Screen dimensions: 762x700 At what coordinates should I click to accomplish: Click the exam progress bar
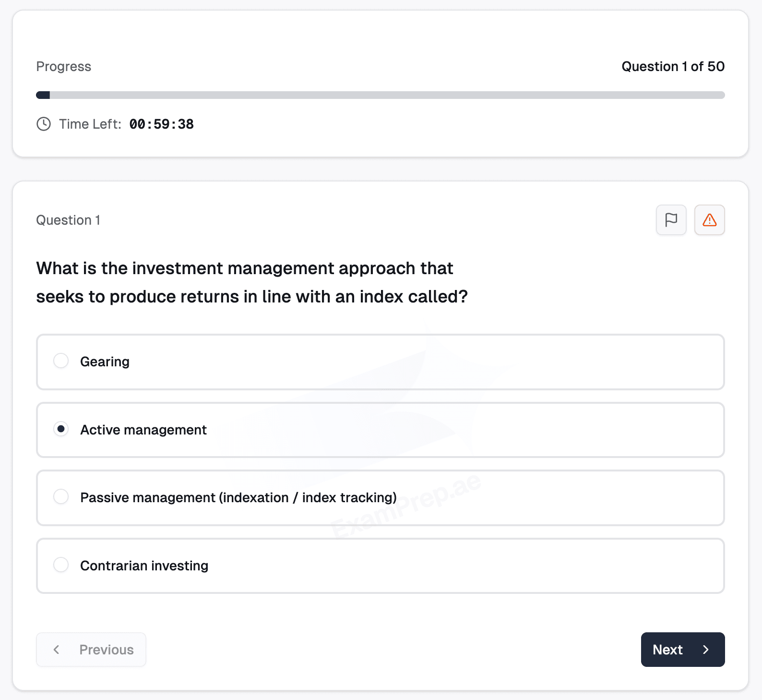point(381,95)
